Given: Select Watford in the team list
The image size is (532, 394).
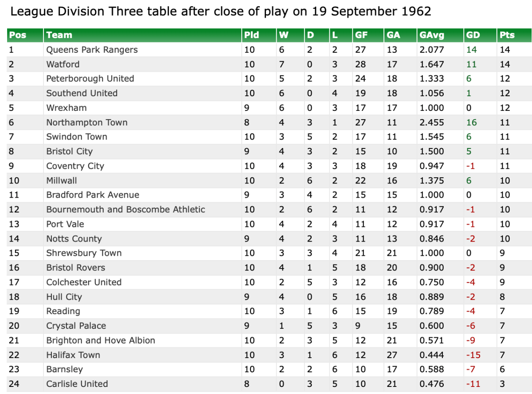Looking at the screenshot, I should tap(63, 64).
